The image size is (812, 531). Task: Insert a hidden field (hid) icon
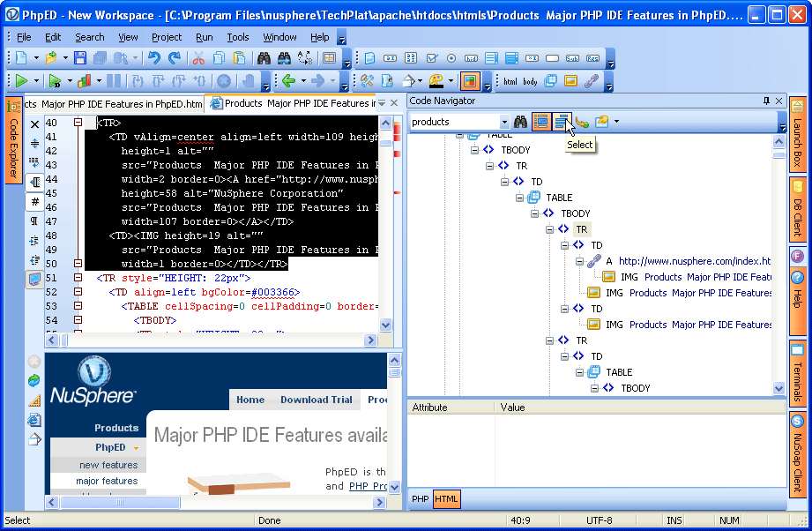click(x=472, y=58)
